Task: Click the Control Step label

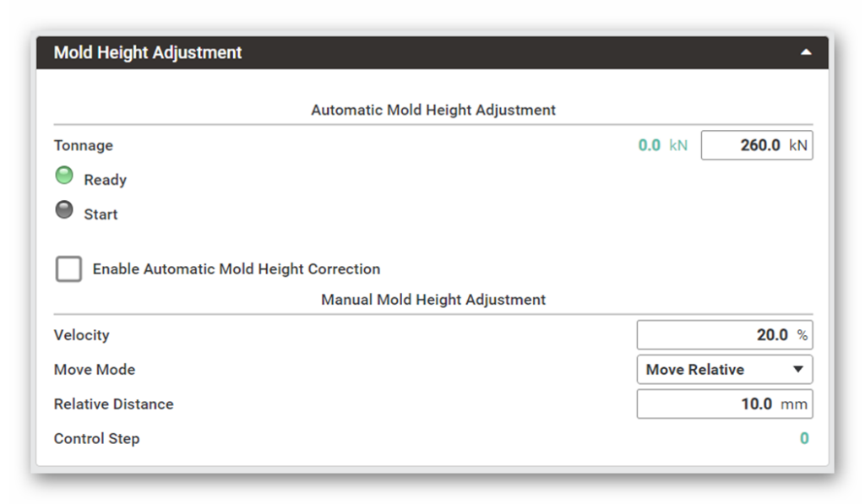Action: 96,439
